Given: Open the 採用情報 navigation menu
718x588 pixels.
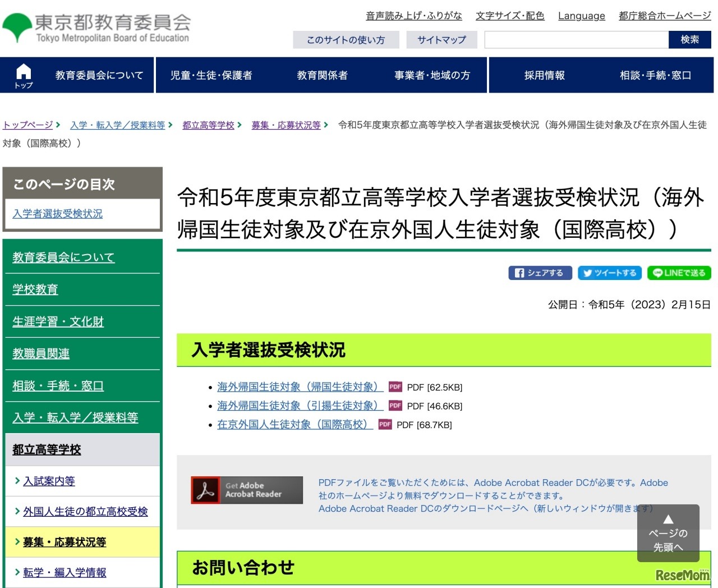Looking at the screenshot, I should pyautogui.click(x=544, y=75).
